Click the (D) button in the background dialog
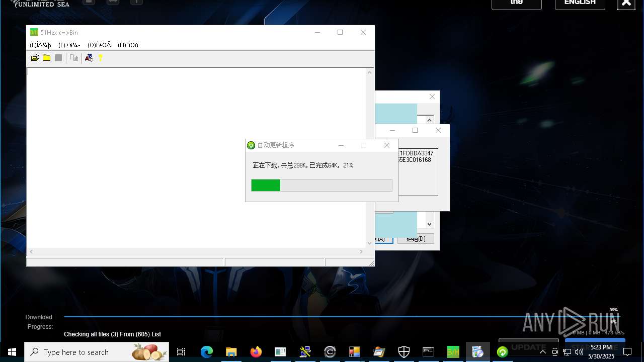The width and height of the screenshot is (644, 362). (x=416, y=239)
